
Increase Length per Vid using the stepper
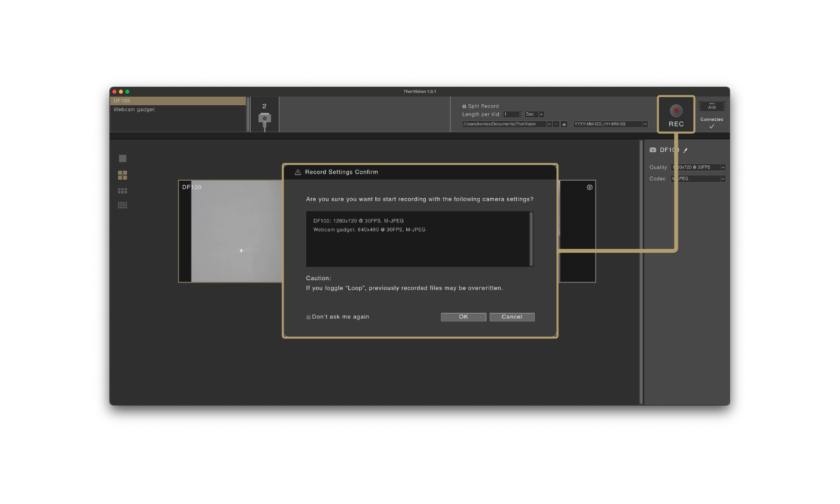pos(520,112)
